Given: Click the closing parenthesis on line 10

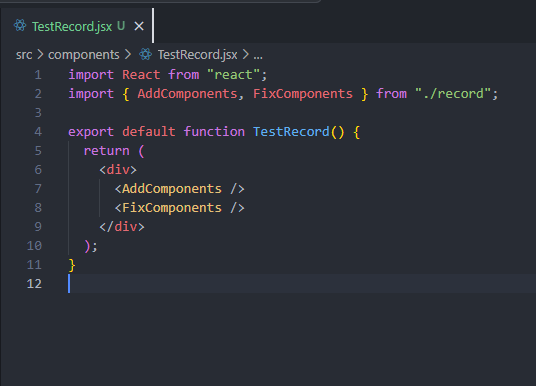Looking at the screenshot, I should 87,246.
